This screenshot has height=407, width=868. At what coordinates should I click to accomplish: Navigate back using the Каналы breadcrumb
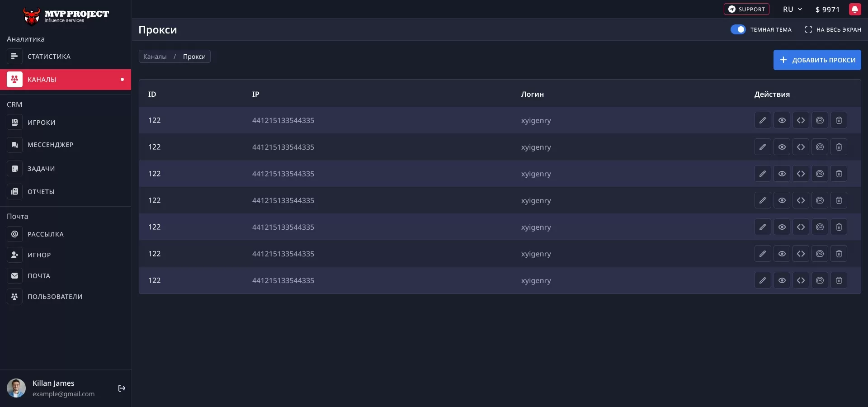click(x=155, y=56)
